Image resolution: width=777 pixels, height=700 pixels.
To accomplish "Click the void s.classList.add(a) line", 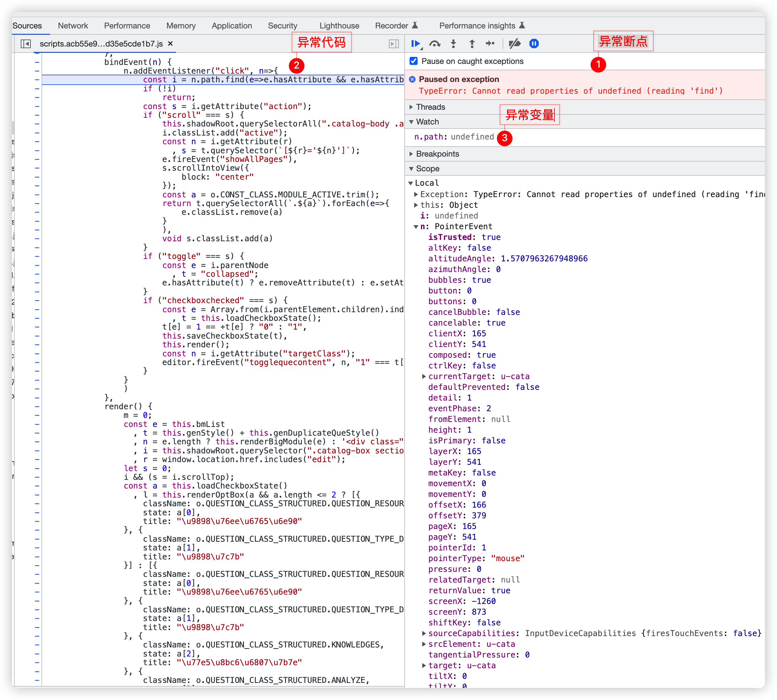I will pyautogui.click(x=218, y=239).
